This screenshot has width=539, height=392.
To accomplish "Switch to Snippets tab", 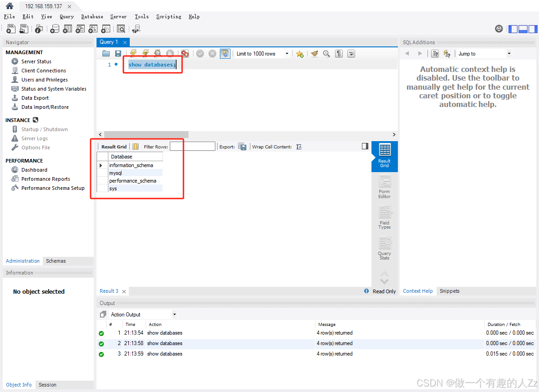I will pos(449,291).
